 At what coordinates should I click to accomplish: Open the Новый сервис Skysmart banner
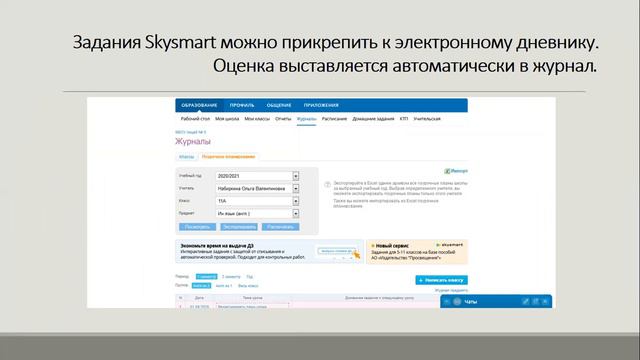click(x=417, y=251)
